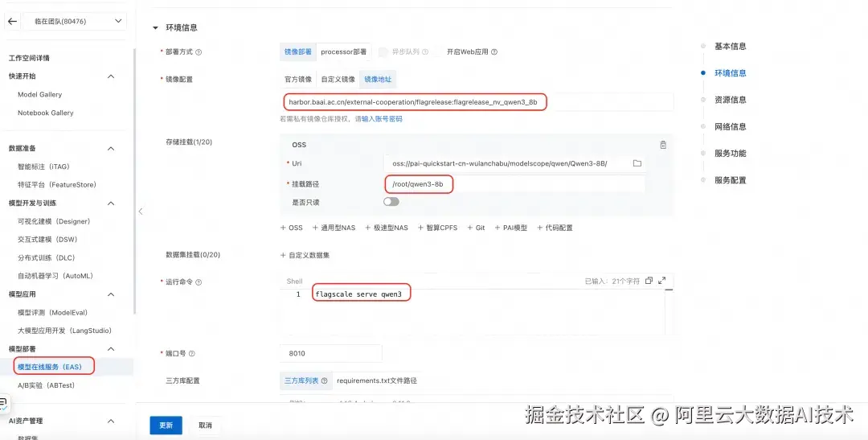Collapse the 数据准备 section
The width and height of the screenshot is (868, 440).
point(111,149)
